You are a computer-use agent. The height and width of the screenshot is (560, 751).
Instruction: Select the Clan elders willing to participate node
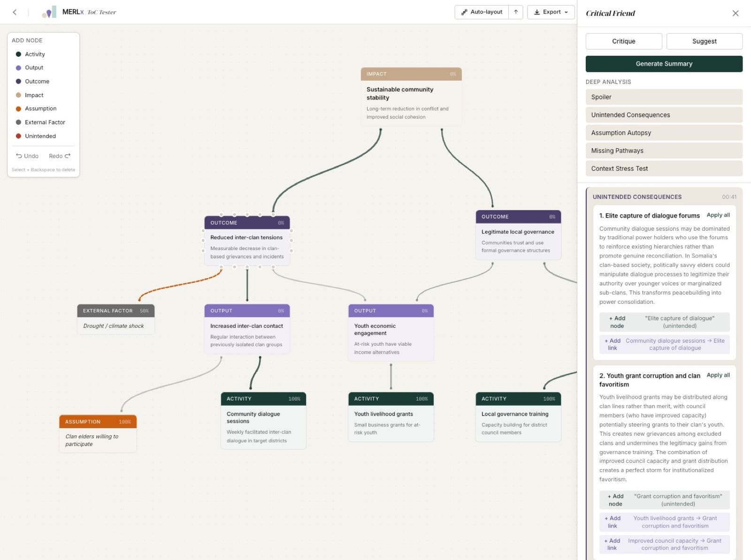coord(98,434)
